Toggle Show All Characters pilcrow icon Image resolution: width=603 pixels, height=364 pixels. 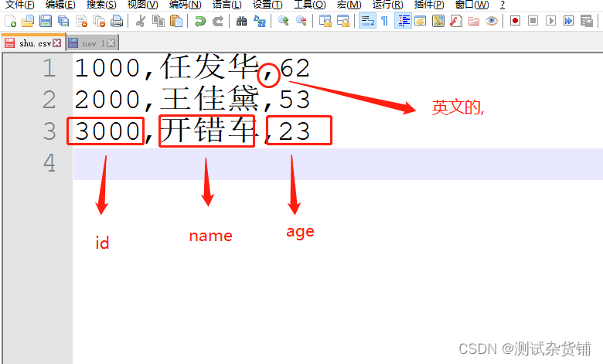point(384,21)
